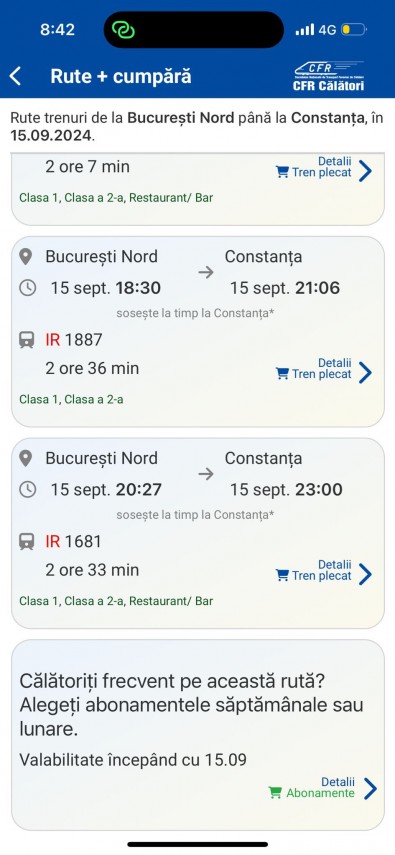Tap the back arrow in the header

pos(15,76)
